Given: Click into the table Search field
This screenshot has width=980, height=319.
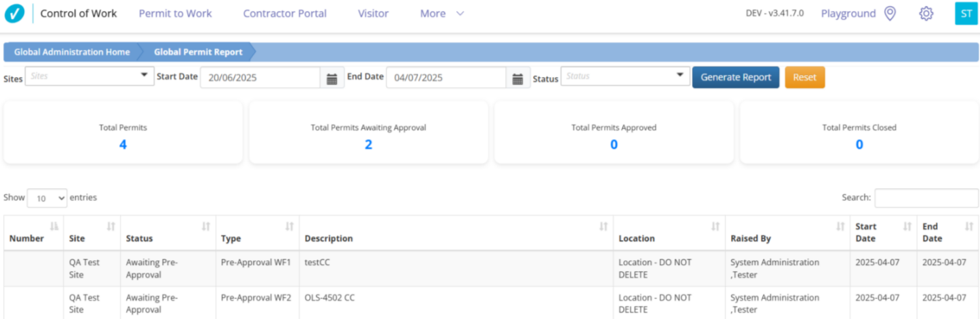Looking at the screenshot, I should (926, 198).
